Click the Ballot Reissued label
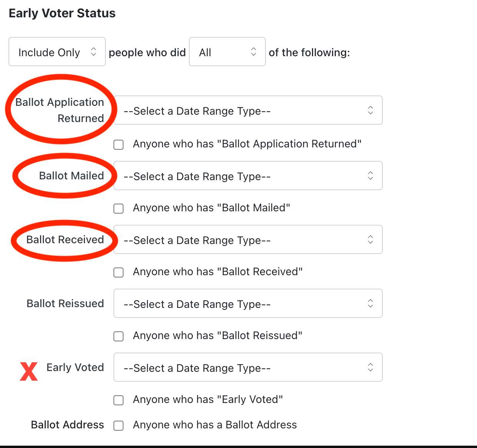Image resolution: width=477 pixels, height=448 pixels. [x=65, y=304]
